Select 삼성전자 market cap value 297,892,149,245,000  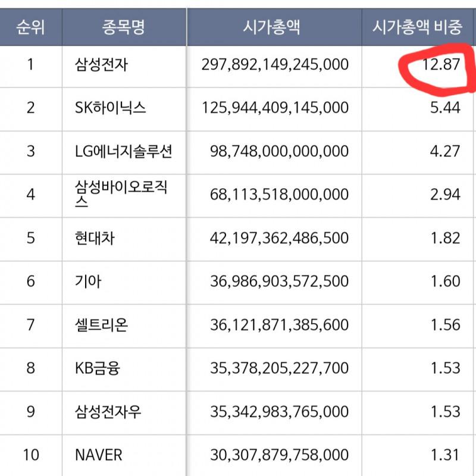click(275, 64)
